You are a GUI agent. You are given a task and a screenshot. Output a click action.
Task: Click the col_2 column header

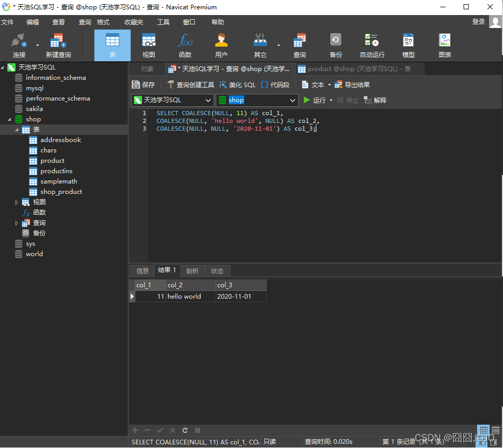[191, 285]
